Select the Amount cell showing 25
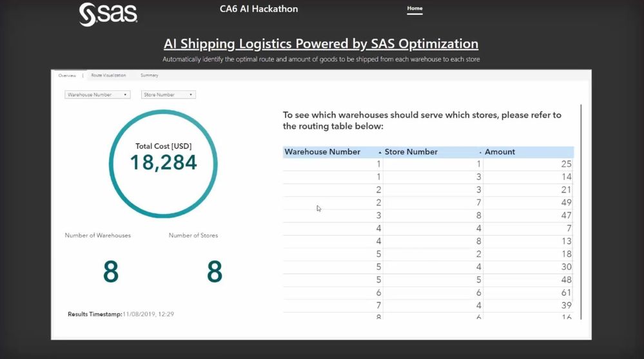The image size is (644, 359). [528, 164]
